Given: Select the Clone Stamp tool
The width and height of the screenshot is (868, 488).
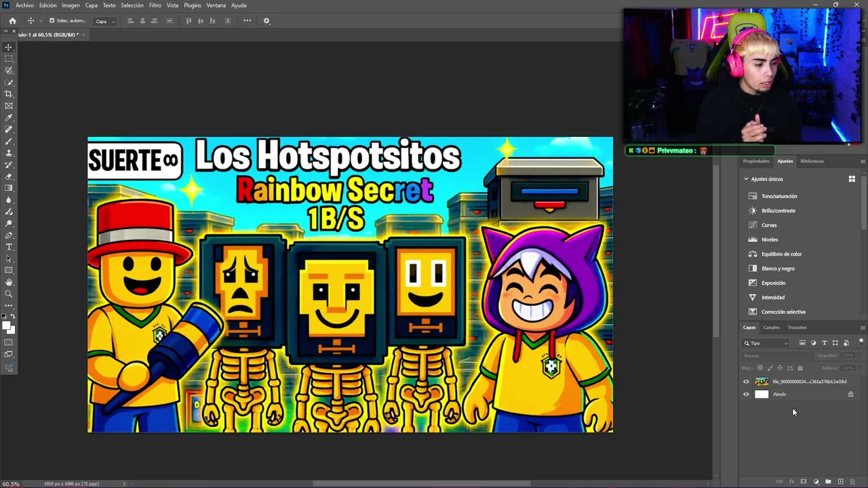Looking at the screenshot, I should click(9, 153).
